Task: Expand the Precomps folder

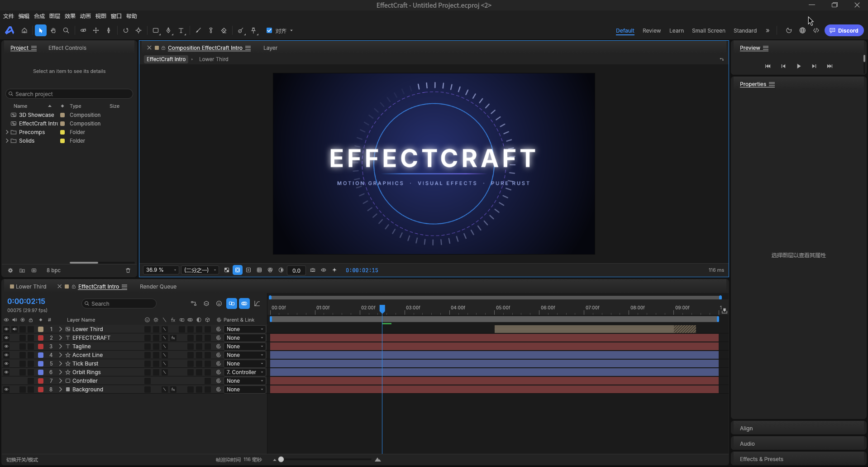Action: click(7, 132)
